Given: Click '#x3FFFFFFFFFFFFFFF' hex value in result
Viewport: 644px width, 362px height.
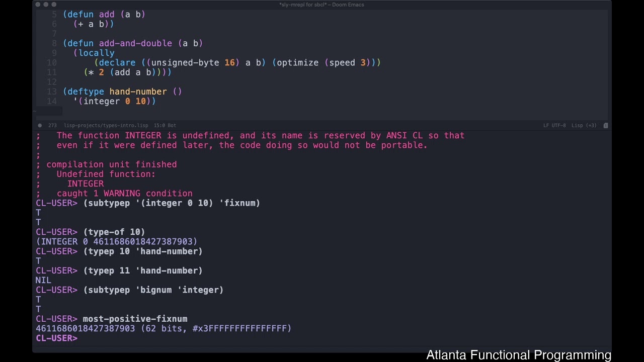Looking at the screenshot, I should pos(239,328).
